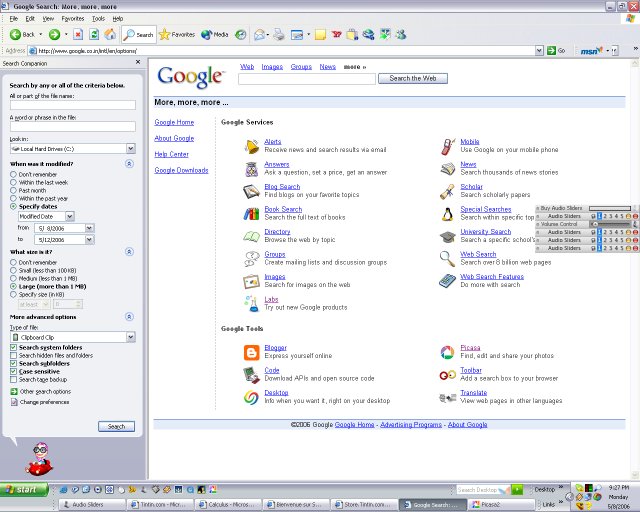Collapse the "When was it modified?" section
Viewport: 640px width, 512px height.
click(129, 164)
